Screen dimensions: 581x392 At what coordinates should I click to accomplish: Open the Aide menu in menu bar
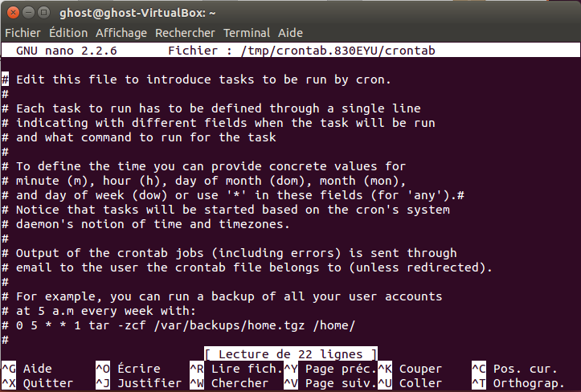pyautogui.click(x=290, y=33)
